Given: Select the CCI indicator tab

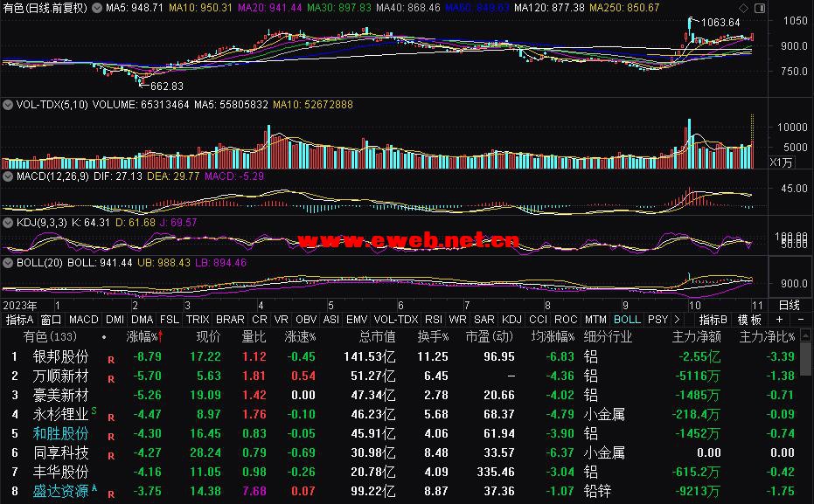Looking at the screenshot, I should tap(538, 320).
